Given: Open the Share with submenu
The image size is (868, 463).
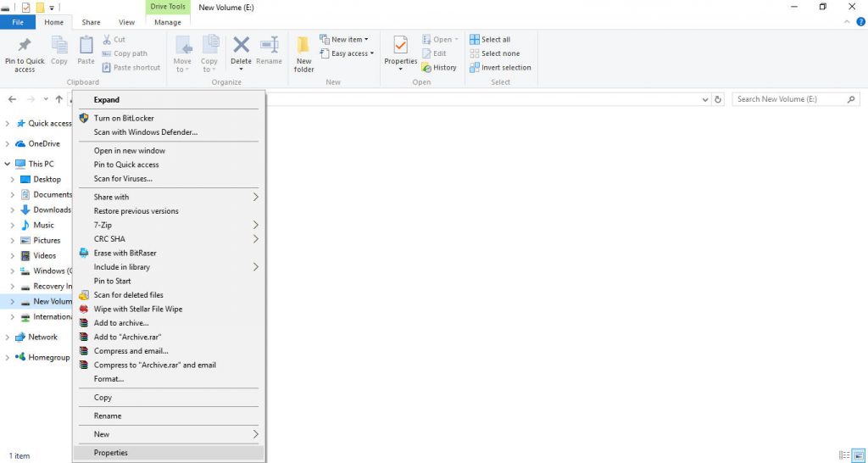Looking at the screenshot, I should [169, 198].
